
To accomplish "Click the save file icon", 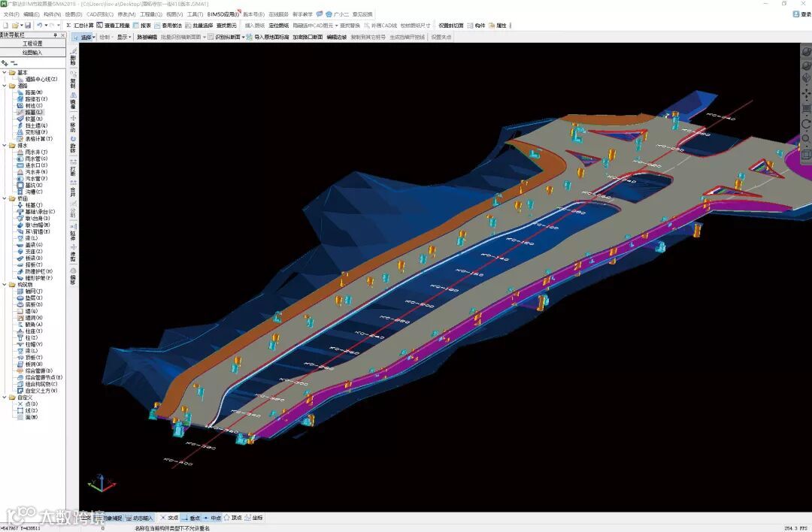I will click(28, 26).
